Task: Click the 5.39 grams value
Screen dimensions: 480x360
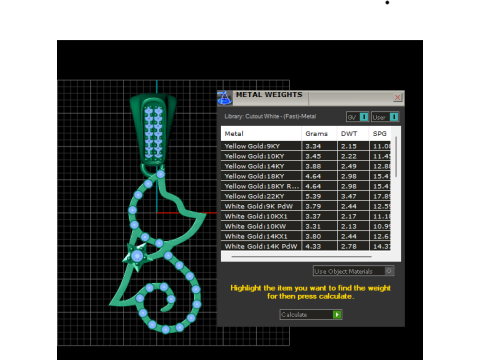Action: click(x=313, y=196)
